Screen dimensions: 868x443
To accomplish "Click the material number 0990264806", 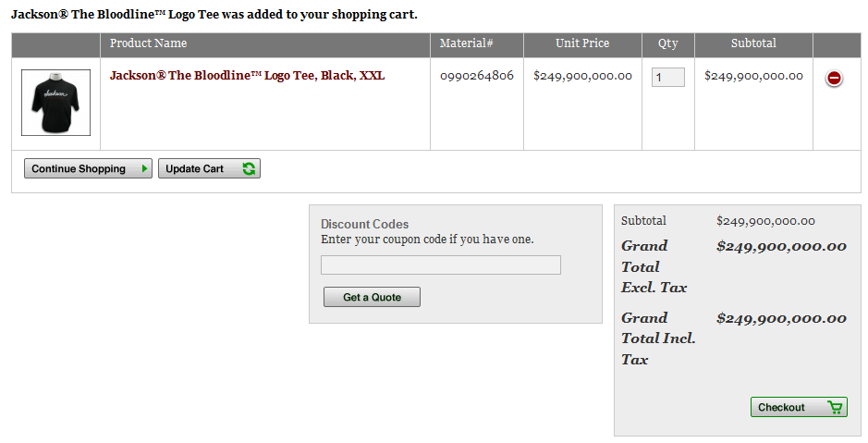I will click(x=477, y=76).
